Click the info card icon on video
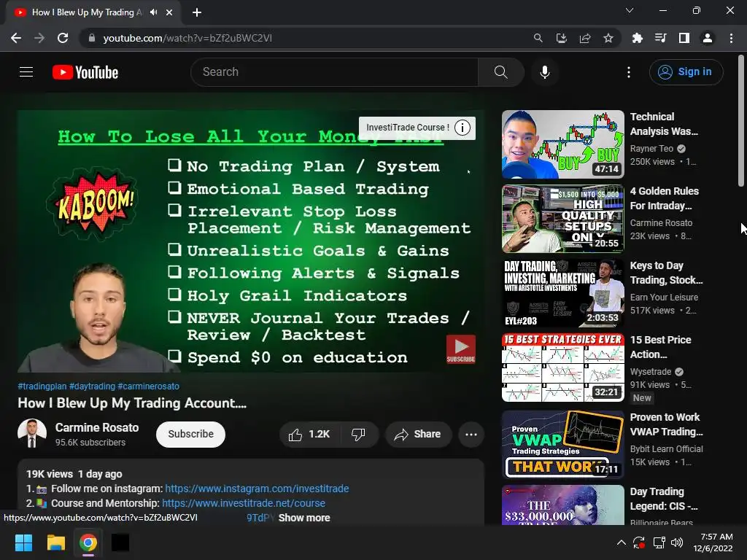 tap(462, 128)
